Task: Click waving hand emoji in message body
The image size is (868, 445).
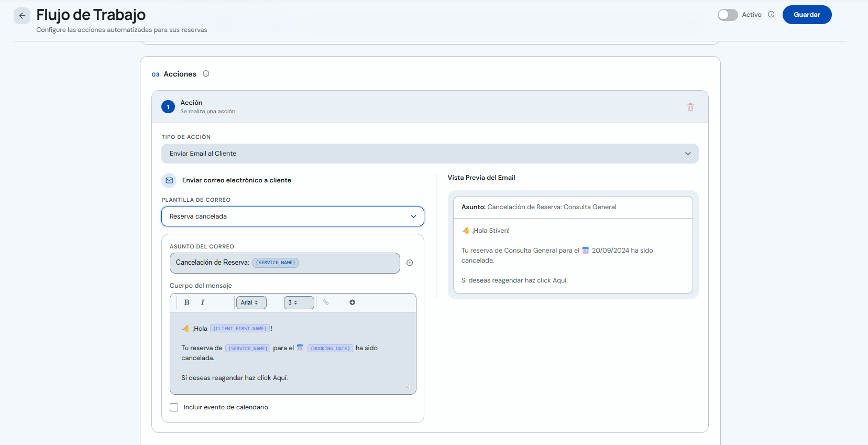Action: pyautogui.click(x=185, y=328)
